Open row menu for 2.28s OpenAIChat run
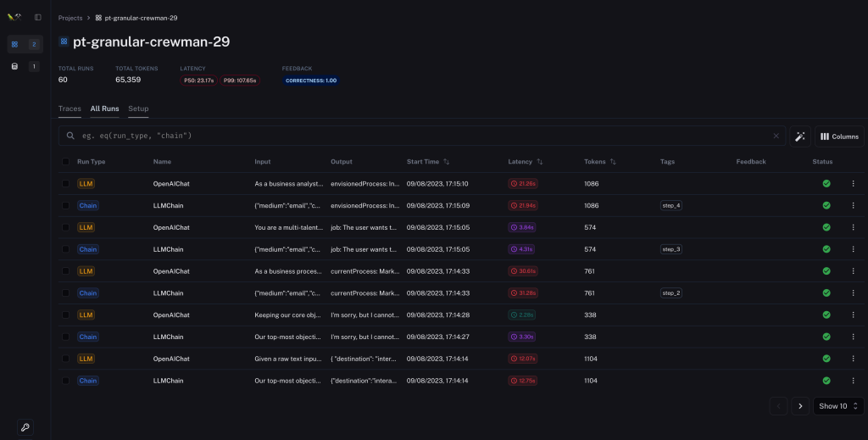868x440 pixels. tap(853, 315)
